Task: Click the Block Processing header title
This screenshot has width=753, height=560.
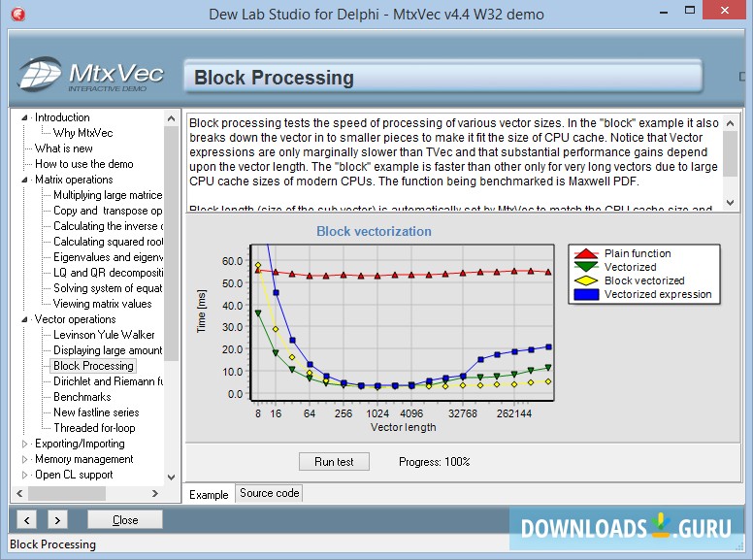Action: click(x=274, y=78)
